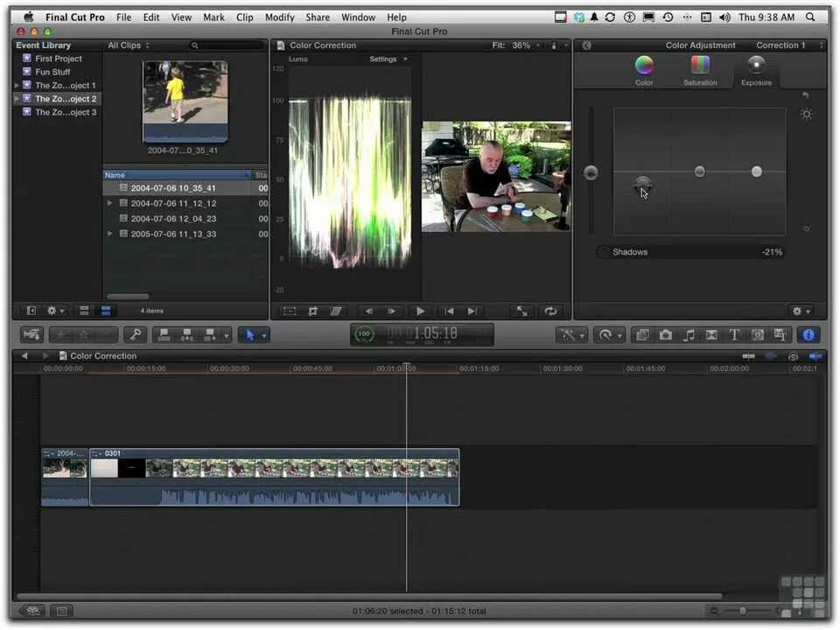Go back from Color Adjustment board
The image size is (840, 630).
[587, 45]
